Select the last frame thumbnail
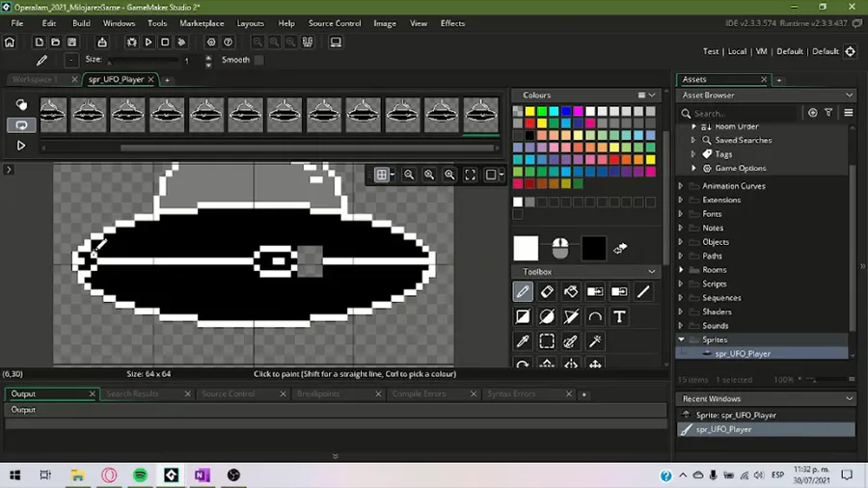This screenshot has width=868, height=488. (x=480, y=115)
